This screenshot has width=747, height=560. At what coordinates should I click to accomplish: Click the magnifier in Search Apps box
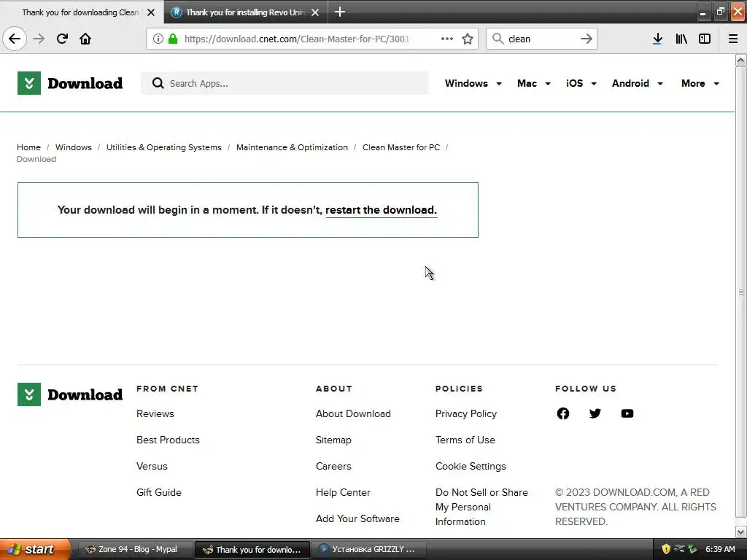coord(158,83)
